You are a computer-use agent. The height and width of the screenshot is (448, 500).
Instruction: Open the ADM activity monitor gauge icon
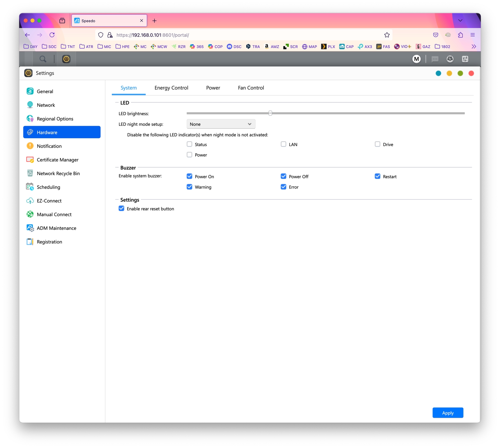coord(450,59)
